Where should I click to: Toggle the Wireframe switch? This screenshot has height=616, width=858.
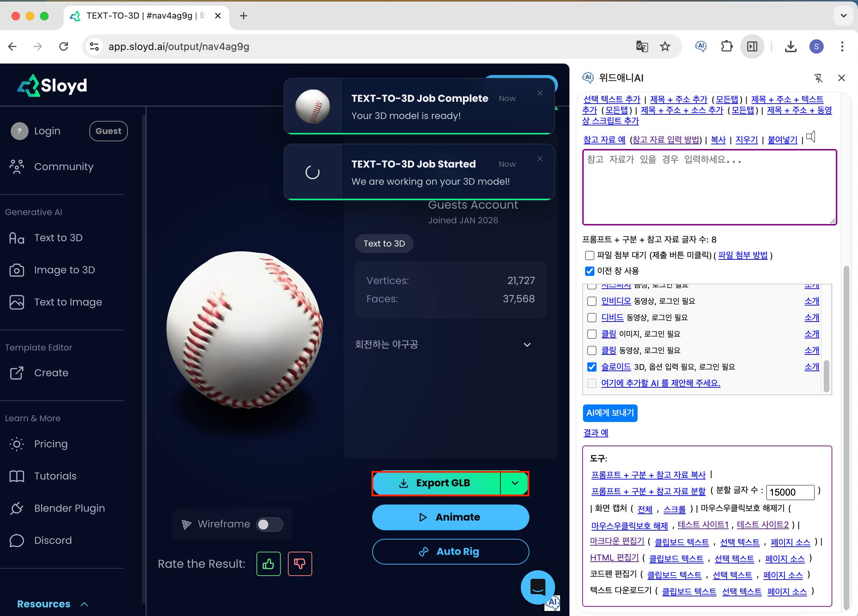(269, 524)
